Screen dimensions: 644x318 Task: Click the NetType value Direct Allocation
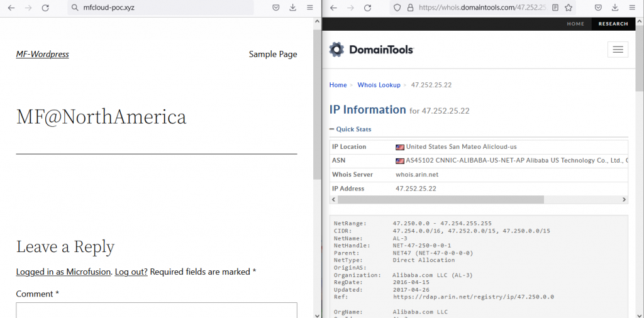[x=423, y=260]
